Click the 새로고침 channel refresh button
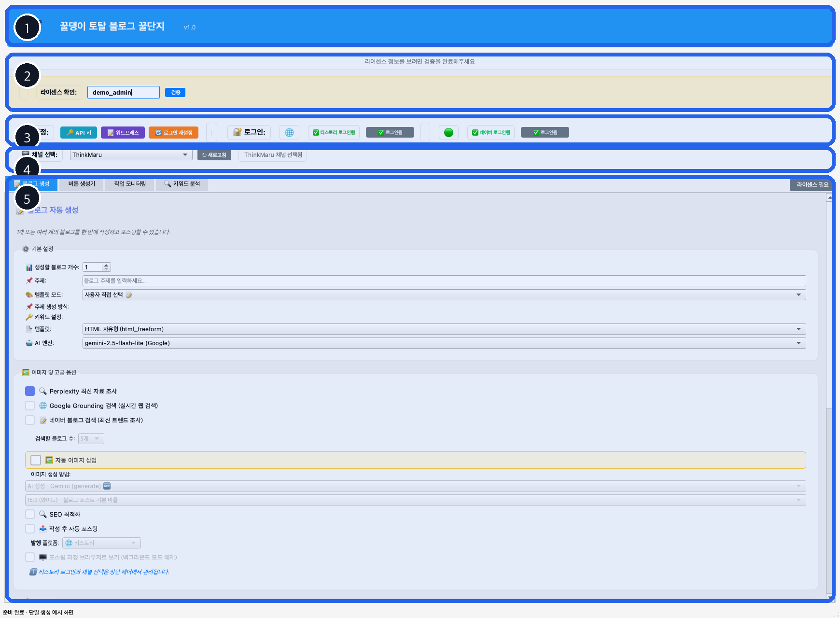Screen dimensions: 840x618 (x=214, y=155)
